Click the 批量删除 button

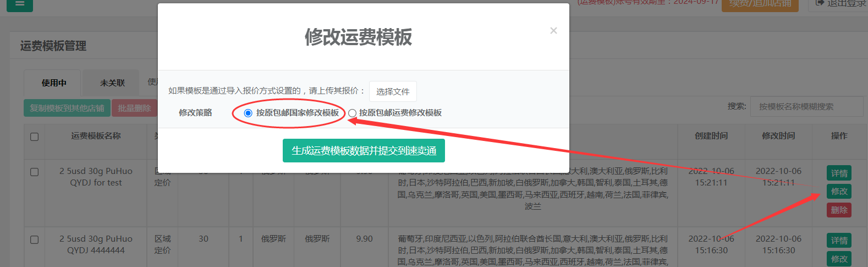pos(134,108)
